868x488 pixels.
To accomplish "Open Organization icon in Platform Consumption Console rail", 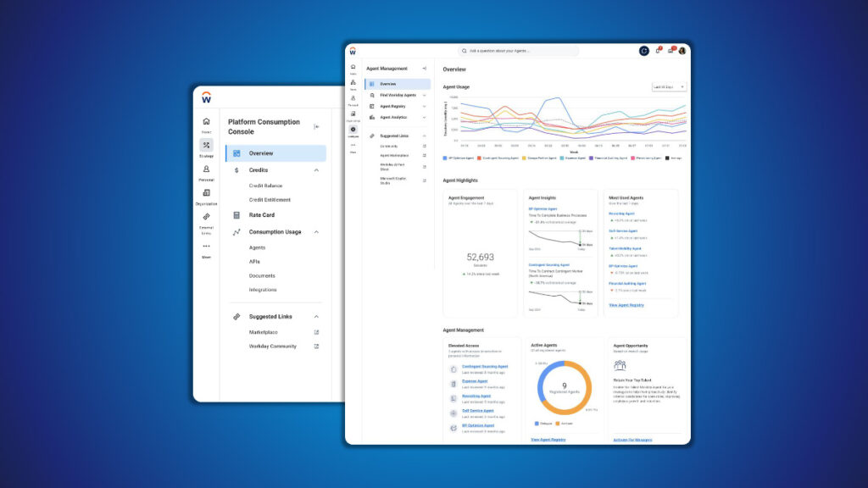I will (x=206, y=193).
